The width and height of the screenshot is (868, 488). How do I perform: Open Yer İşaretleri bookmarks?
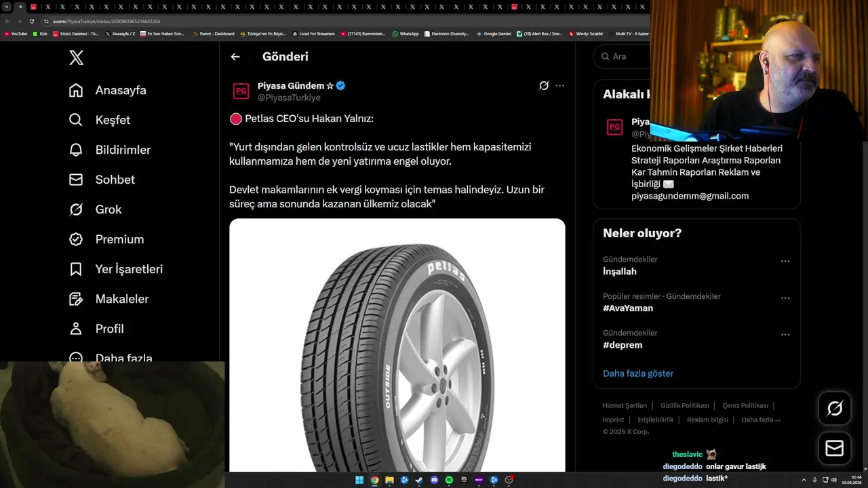[116, 269]
